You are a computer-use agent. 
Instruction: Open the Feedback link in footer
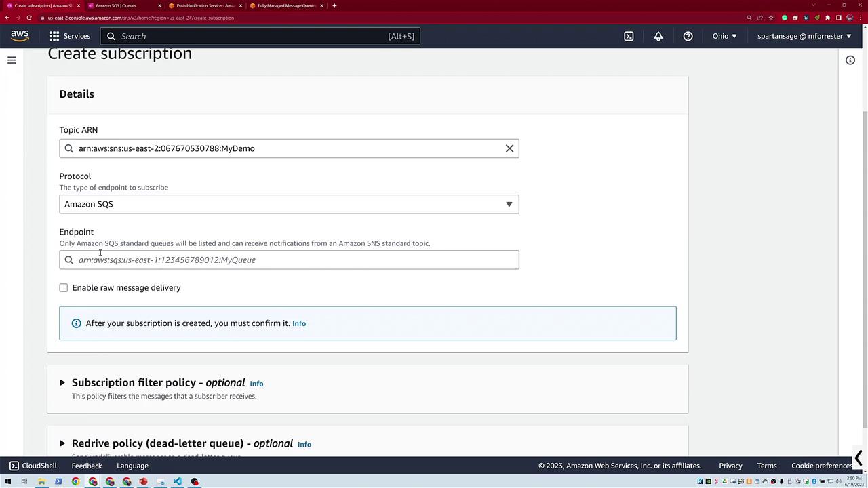click(87, 466)
